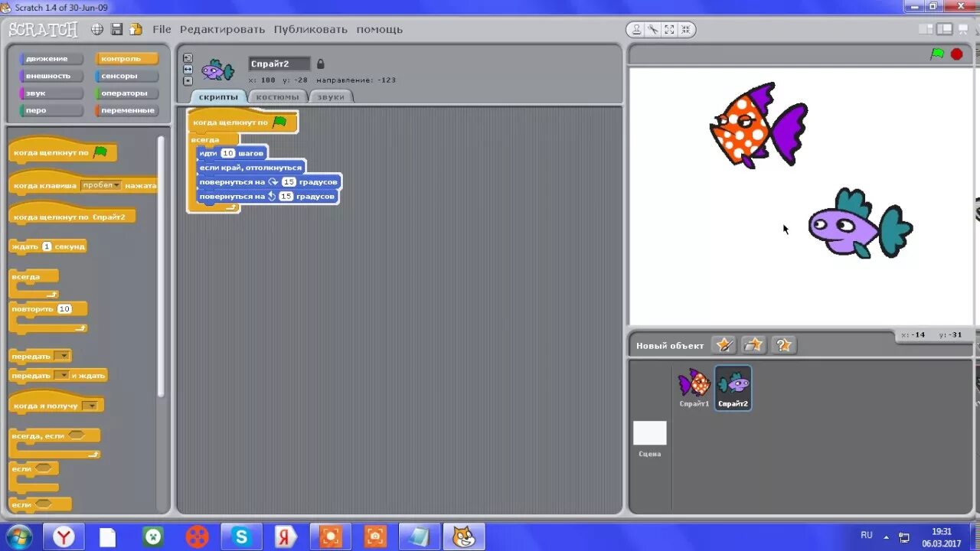Open the Редактировать menu

[222, 29]
